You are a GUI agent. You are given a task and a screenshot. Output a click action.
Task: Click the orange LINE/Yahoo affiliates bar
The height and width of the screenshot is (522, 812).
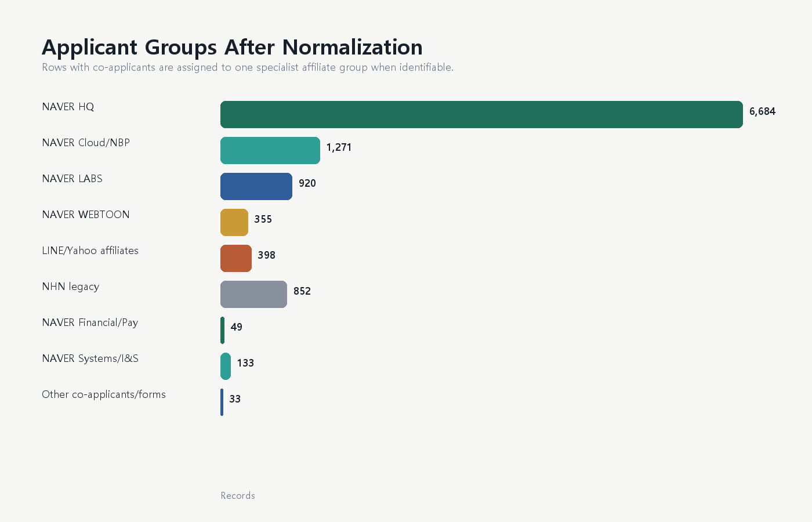pyautogui.click(x=236, y=258)
